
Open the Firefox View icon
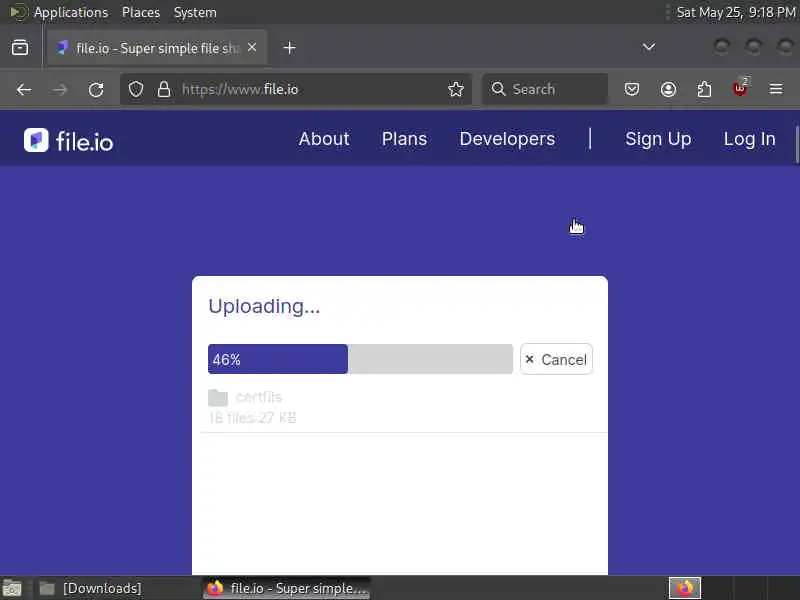[20, 47]
